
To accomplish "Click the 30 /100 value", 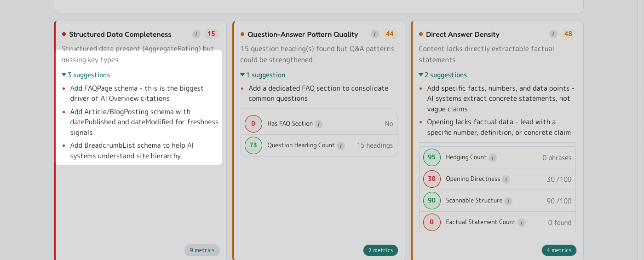I will click(559, 179).
